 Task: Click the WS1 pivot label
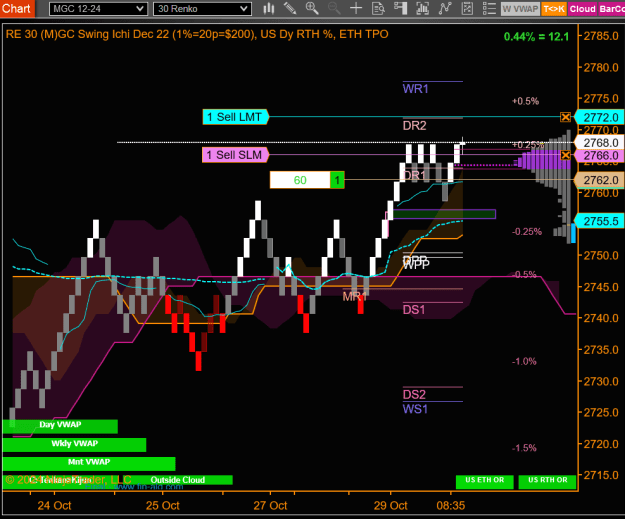click(x=415, y=409)
